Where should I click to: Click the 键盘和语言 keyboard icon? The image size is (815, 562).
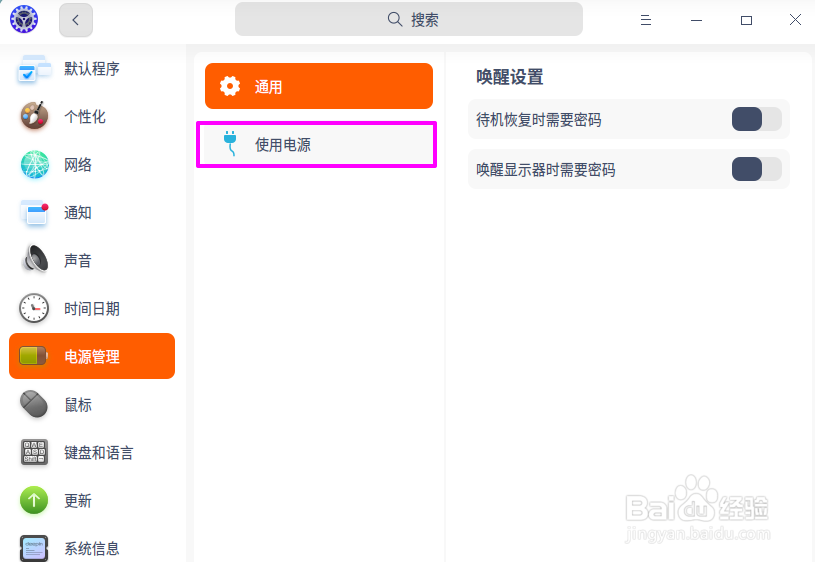point(34,452)
